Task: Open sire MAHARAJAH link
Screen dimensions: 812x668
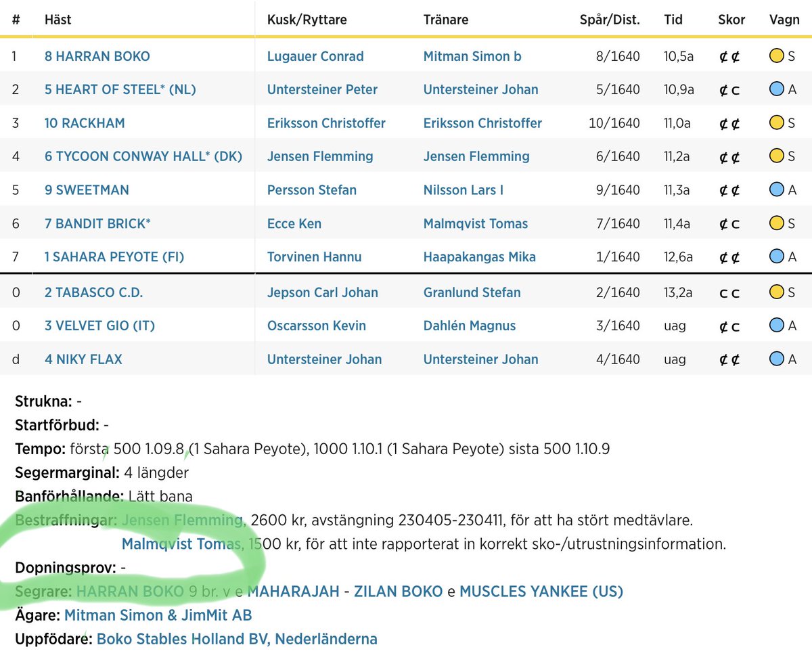Action: point(293,592)
